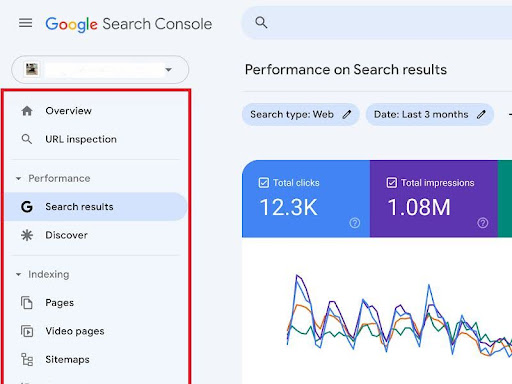
Task: Open the property selector dropdown
Action: [100, 69]
